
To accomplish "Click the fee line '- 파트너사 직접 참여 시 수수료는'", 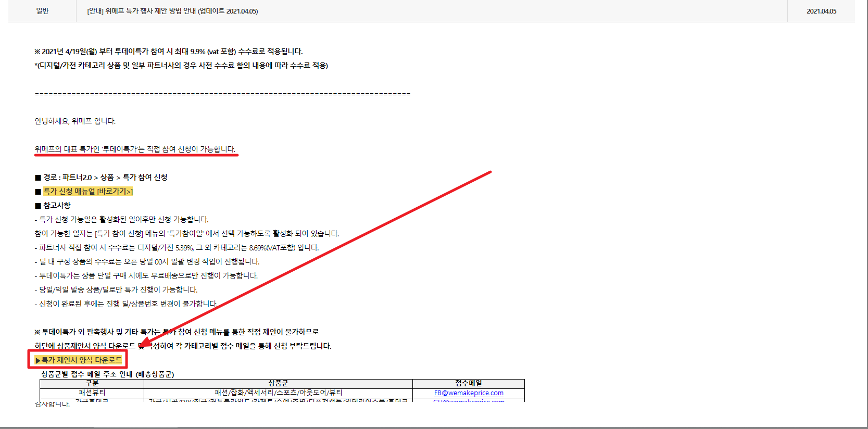I will 177,248.
